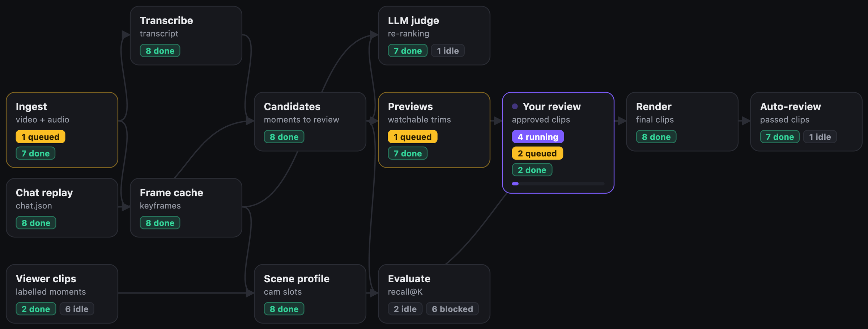Viewport: 868px width, 329px height.
Task: Click the 're-ranking' subtitle in LLM judge
Action: pyautogui.click(x=408, y=34)
